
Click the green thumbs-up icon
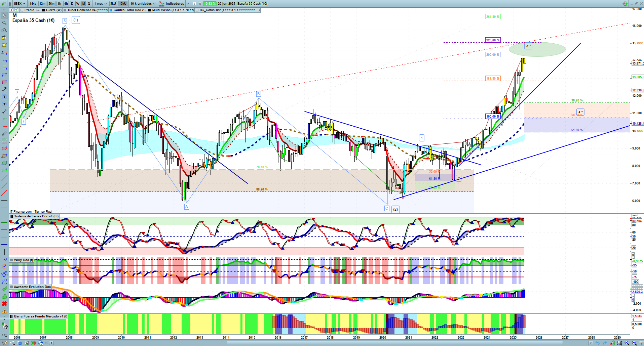click(x=4, y=296)
